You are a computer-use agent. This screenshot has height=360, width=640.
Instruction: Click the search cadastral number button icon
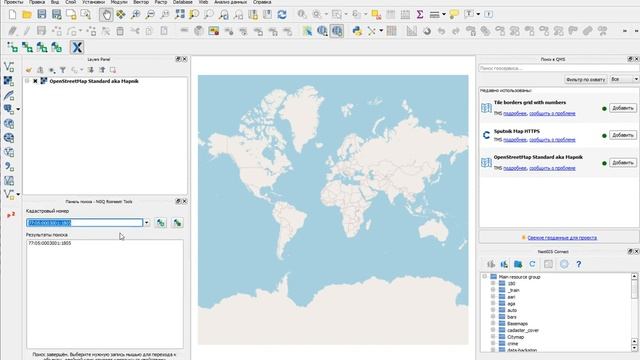[161, 223]
